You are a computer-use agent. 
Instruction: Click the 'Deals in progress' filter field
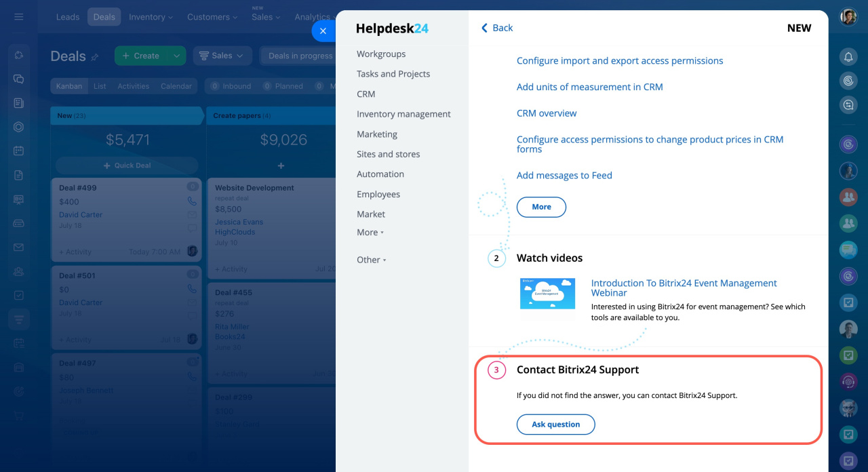tap(298, 56)
